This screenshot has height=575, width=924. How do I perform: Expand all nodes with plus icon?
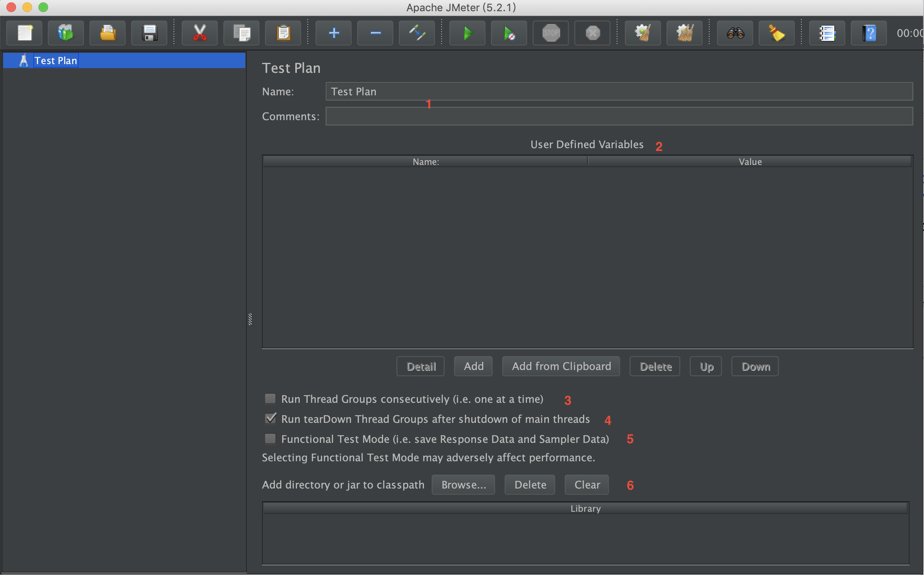tap(333, 33)
